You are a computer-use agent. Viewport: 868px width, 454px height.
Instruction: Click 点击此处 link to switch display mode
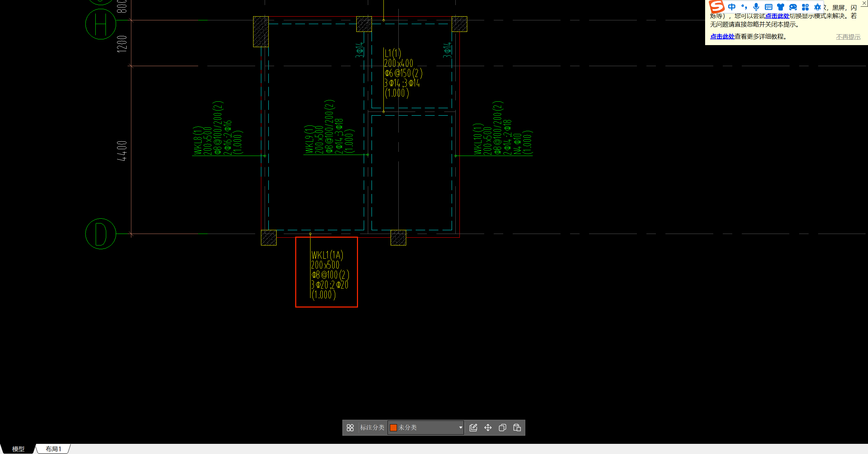coord(777,16)
